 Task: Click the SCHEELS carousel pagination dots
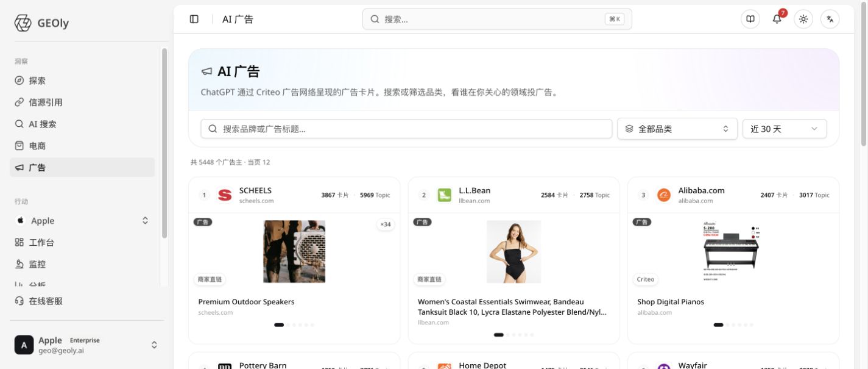click(294, 325)
